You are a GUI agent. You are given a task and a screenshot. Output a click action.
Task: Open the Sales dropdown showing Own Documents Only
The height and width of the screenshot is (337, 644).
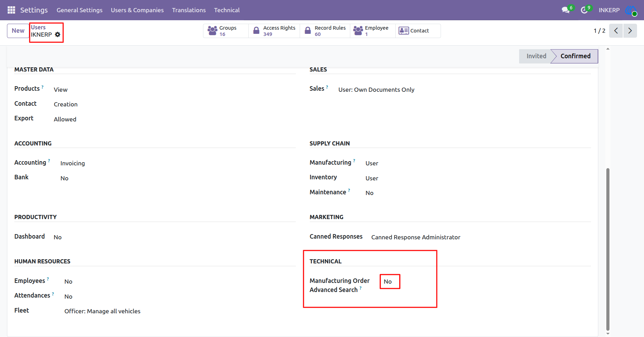[x=376, y=90]
